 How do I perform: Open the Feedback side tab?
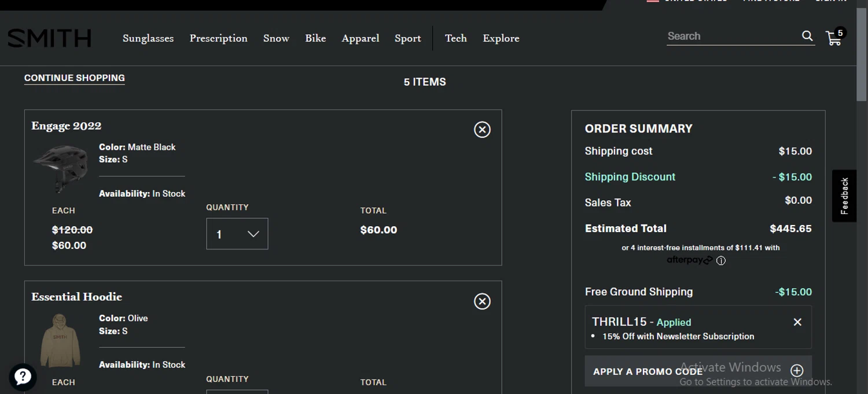(844, 196)
